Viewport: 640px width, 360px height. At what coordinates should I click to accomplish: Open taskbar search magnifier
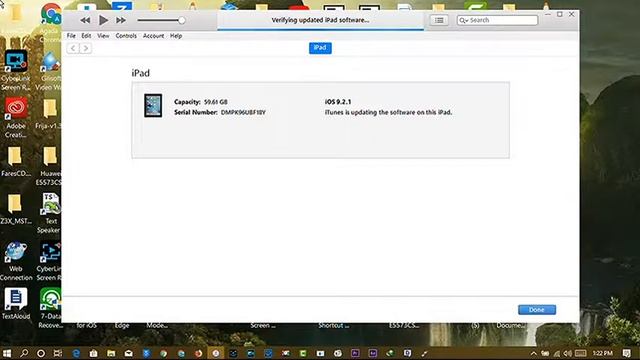pos(24,353)
